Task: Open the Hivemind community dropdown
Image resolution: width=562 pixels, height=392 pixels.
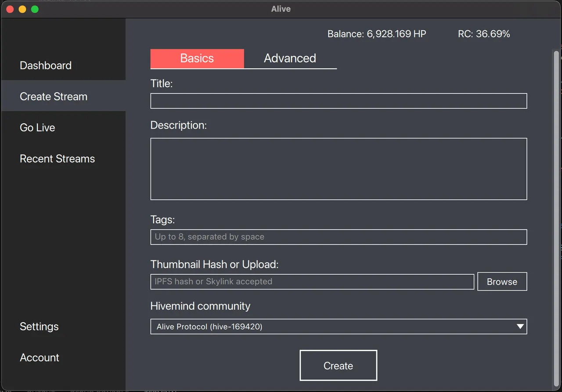Action: pos(339,327)
